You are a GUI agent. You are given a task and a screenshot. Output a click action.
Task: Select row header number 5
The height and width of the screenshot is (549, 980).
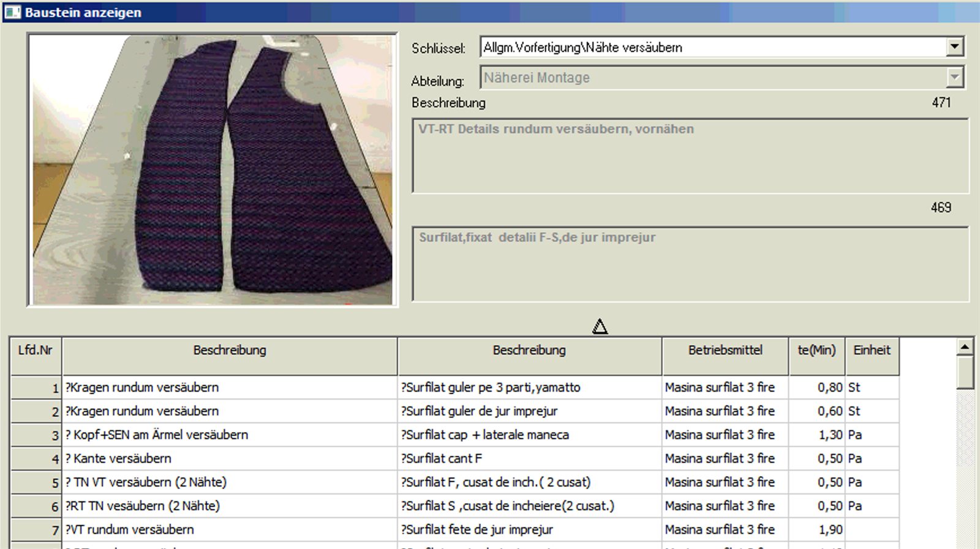36,482
